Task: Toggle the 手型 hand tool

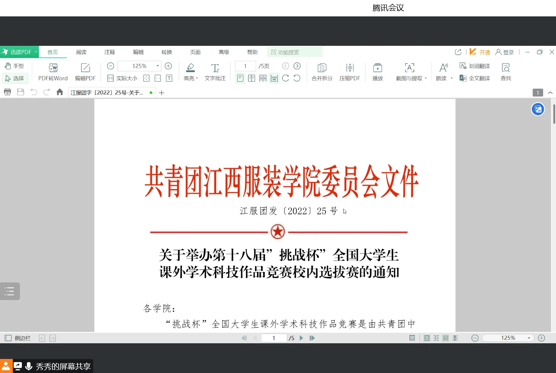Action: click(x=14, y=66)
